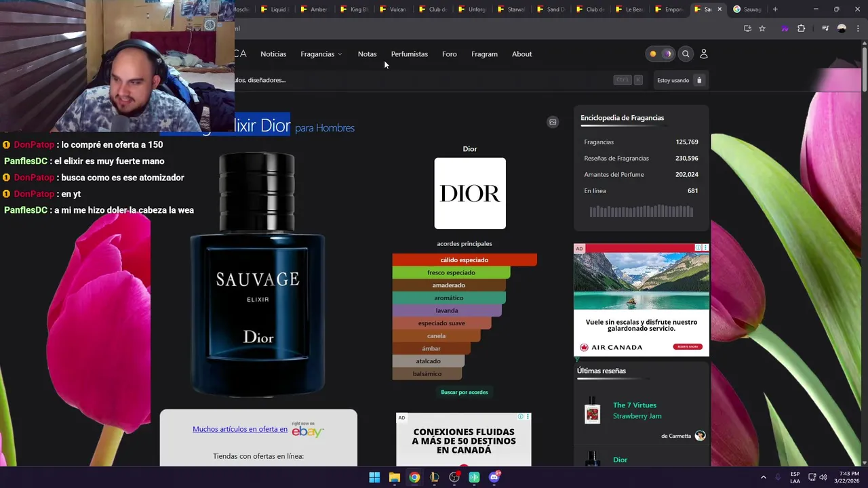Switch to the Google Sauvage tab
Screen dimensions: 868x488
pos(748,9)
